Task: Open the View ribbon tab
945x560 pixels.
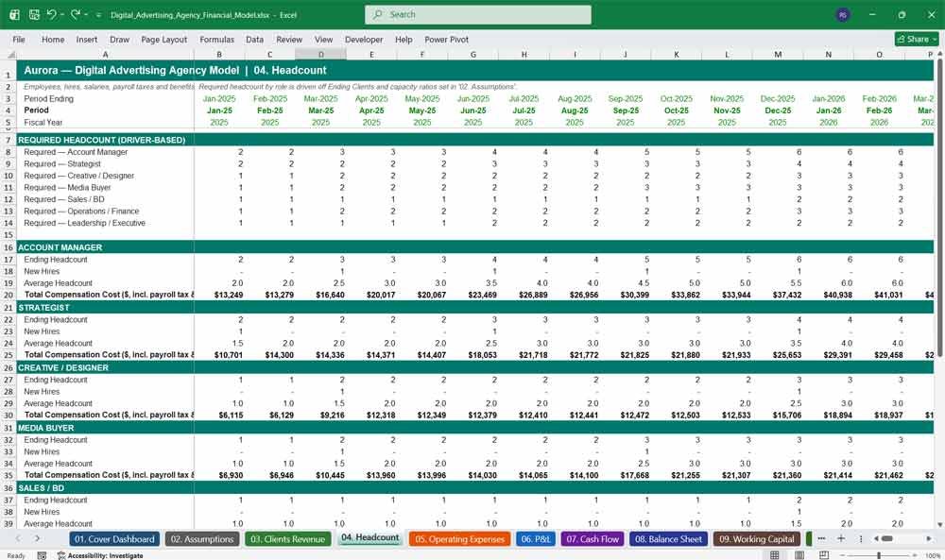Action: 323,39
